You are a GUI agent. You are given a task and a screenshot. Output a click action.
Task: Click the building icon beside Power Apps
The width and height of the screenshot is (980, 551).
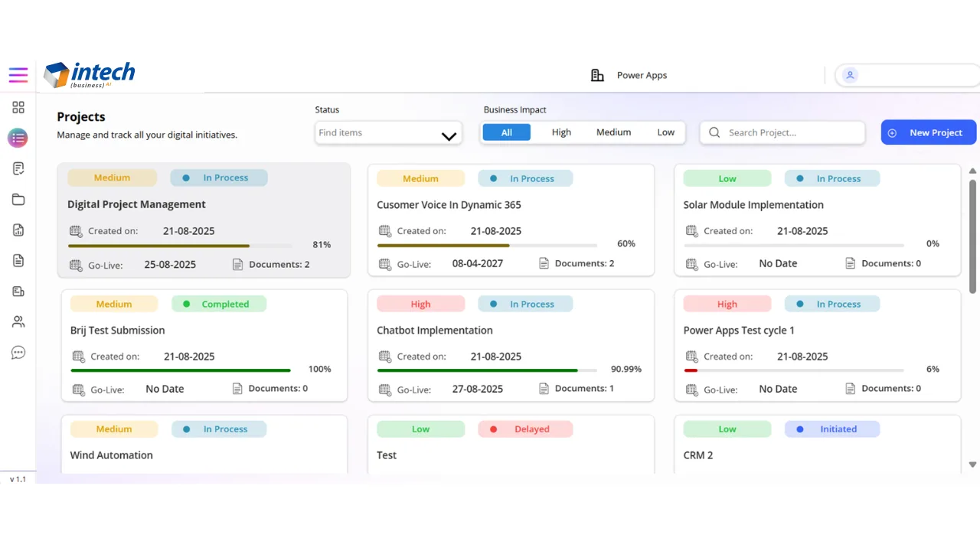(597, 75)
